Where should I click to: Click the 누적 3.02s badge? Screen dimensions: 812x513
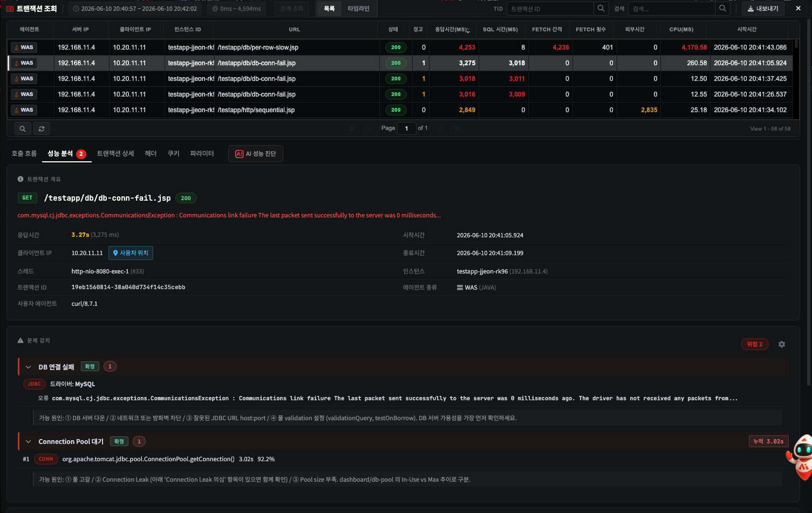coord(769,441)
